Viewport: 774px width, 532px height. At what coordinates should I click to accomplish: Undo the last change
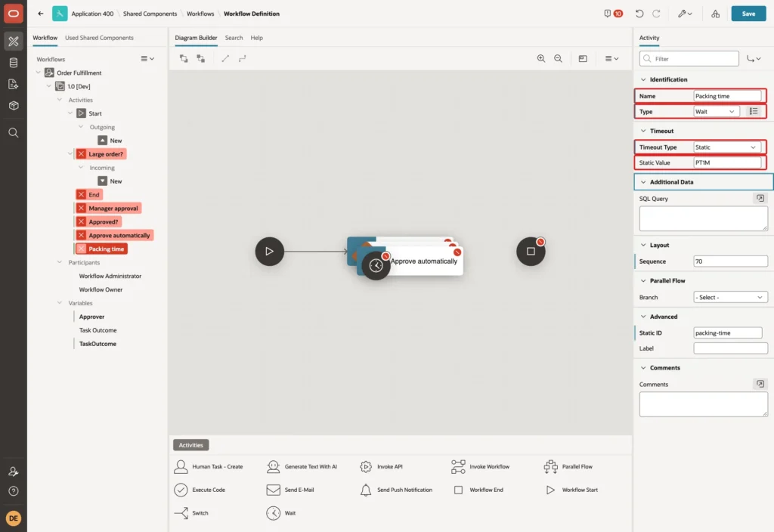639,14
